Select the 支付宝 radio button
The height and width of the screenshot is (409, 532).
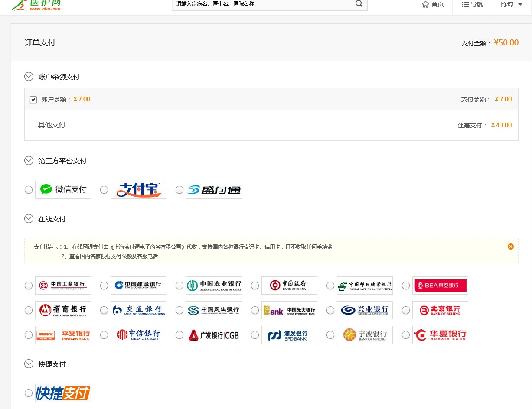pos(104,190)
